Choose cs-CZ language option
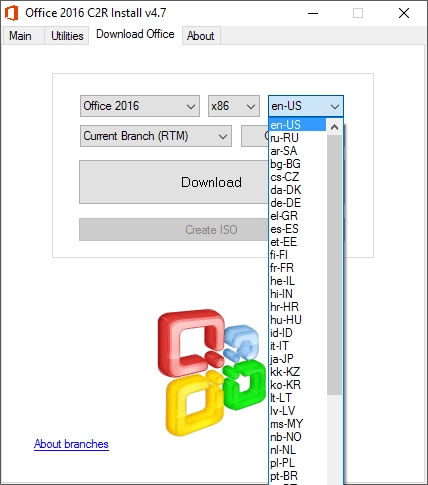Image resolution: width=428 pixels, height=485 pixels. [x=297, y=177]
